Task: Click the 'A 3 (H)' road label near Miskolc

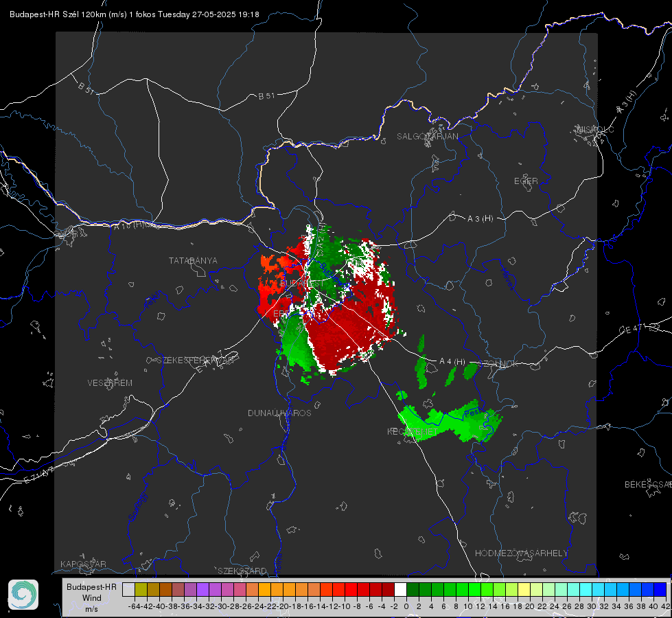Action: point(627,102)
